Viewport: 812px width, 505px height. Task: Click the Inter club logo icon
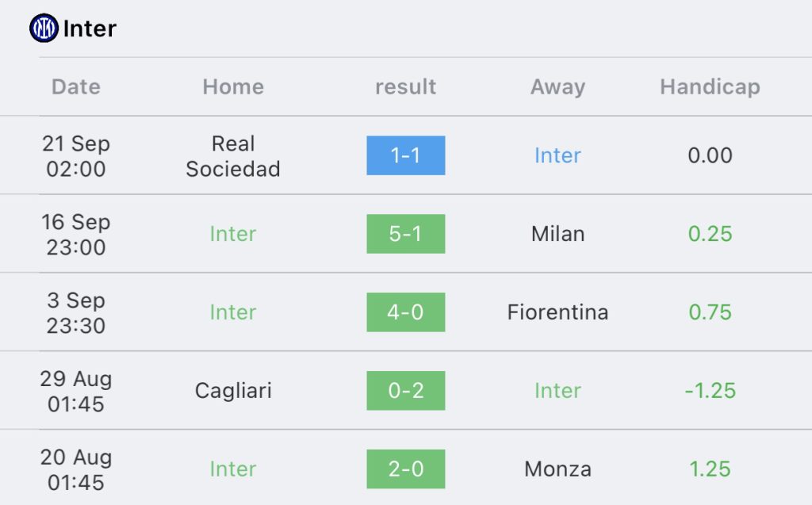44,29
